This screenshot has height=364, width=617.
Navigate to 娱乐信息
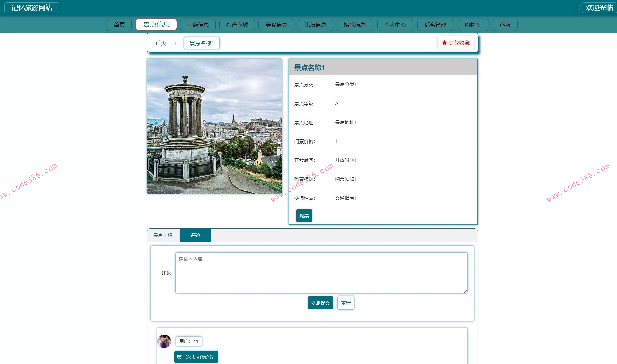pos(355,25)
